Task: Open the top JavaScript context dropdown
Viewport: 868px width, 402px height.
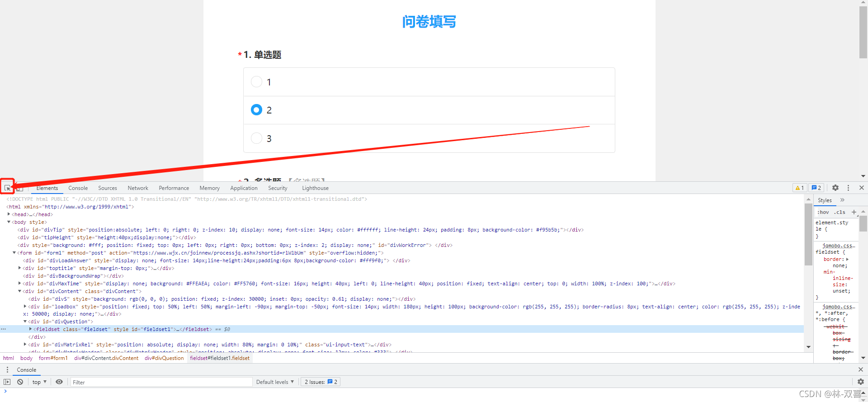Action: point(39,382)
